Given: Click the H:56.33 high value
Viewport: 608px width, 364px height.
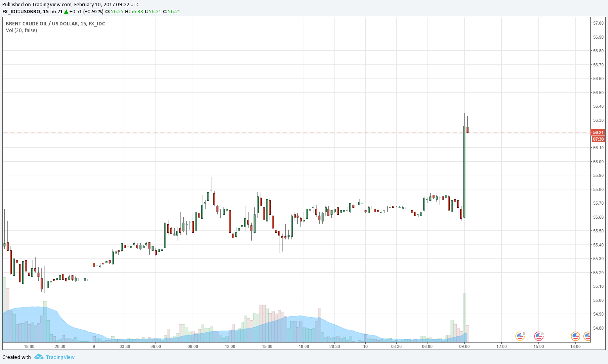Looking at the screenshot, I should (134, 11).
